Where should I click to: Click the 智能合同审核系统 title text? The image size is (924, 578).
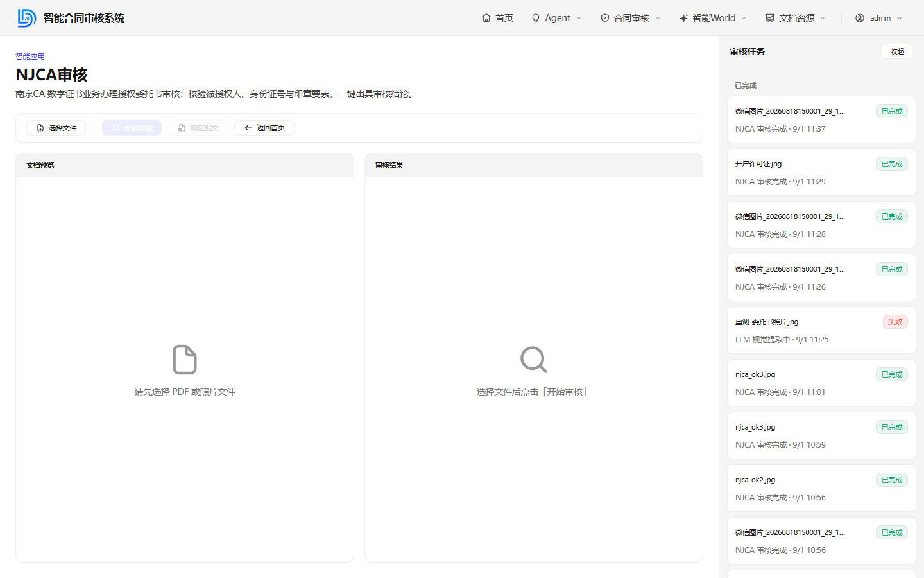[84, 18]
